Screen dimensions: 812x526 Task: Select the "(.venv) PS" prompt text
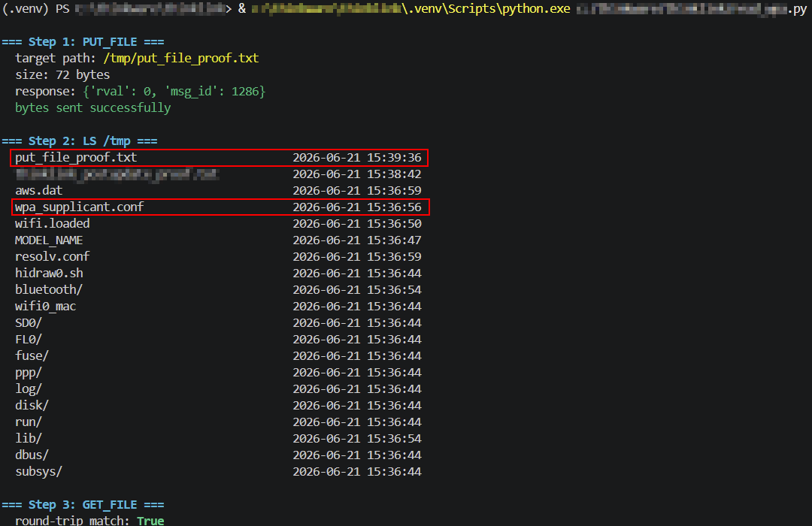coord(36,9)
